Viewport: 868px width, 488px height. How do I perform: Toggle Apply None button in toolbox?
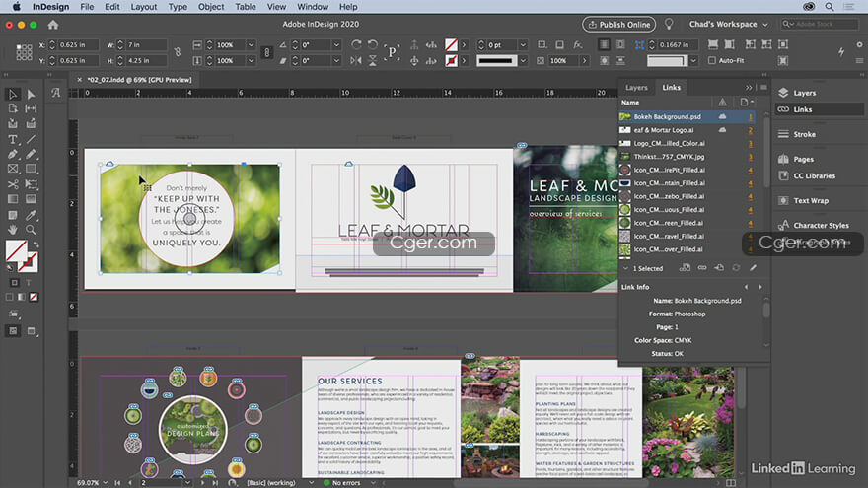[34, 297]
